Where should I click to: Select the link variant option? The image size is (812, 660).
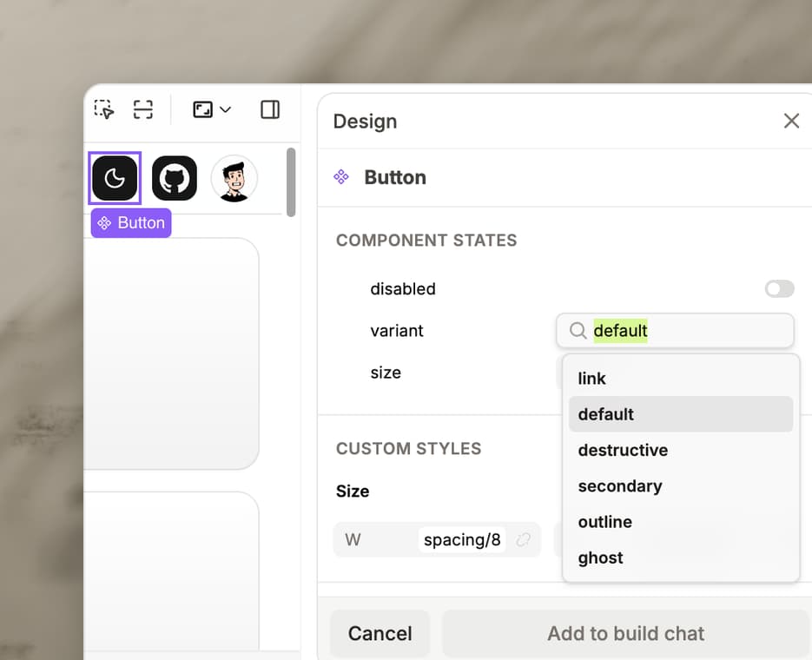click(681, 379)
